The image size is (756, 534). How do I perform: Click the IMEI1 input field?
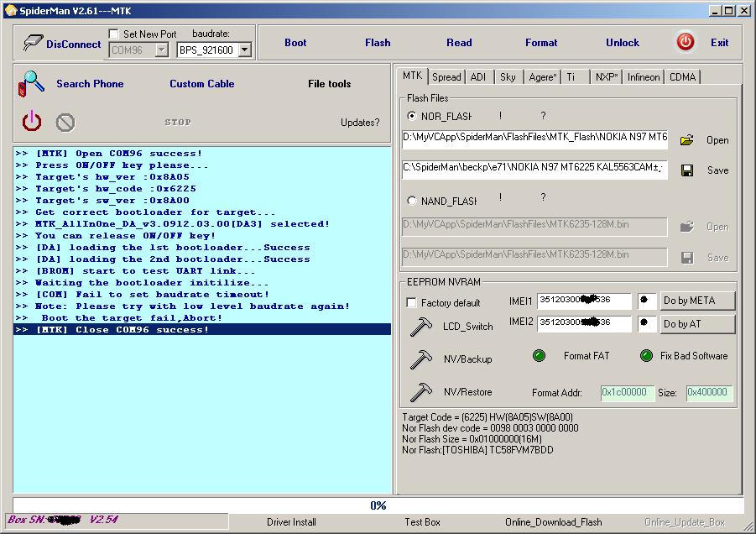pos(584,301)
